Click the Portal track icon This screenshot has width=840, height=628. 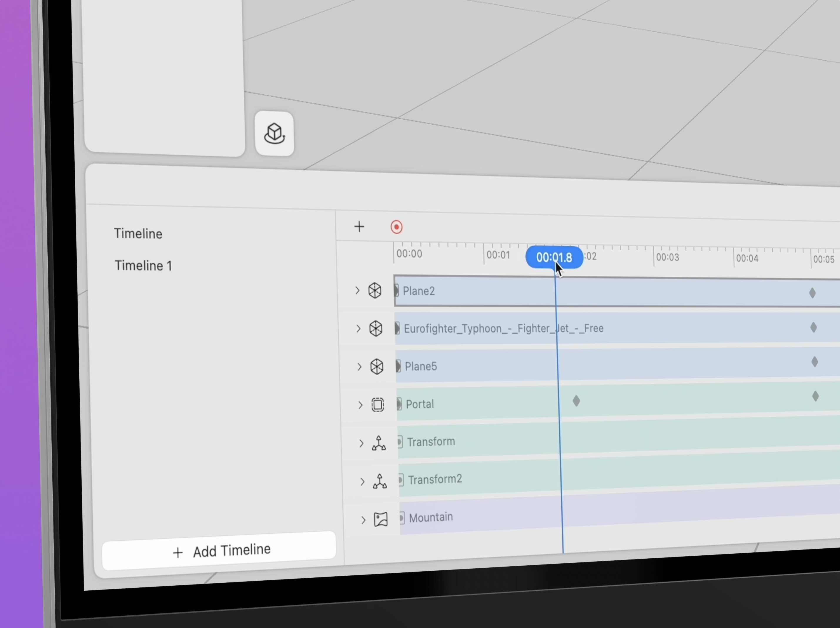pyautogui.click(x=377, y=405)
